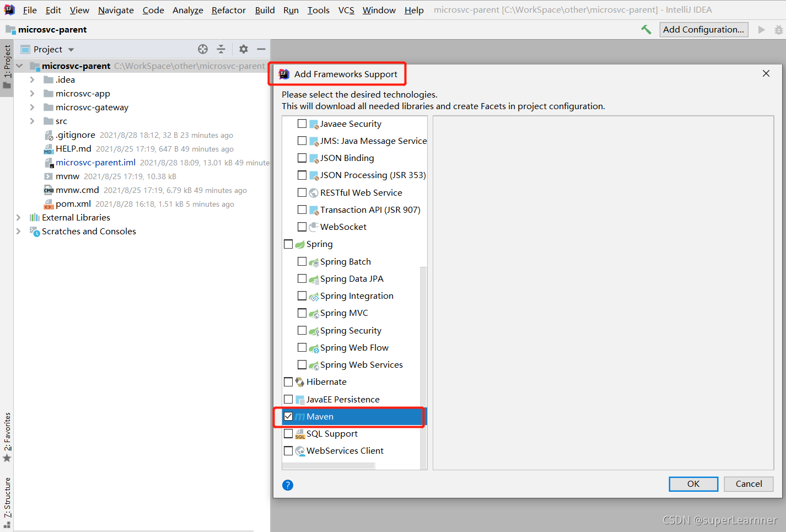Open the Favorites side tab

[7, 437]
